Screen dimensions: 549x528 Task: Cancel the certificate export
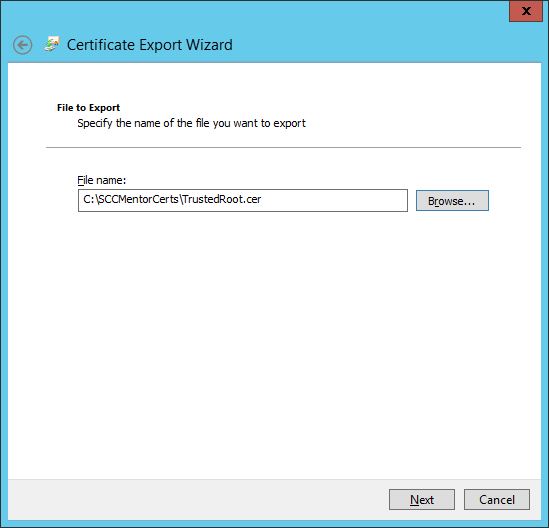[x=496, y=499]
